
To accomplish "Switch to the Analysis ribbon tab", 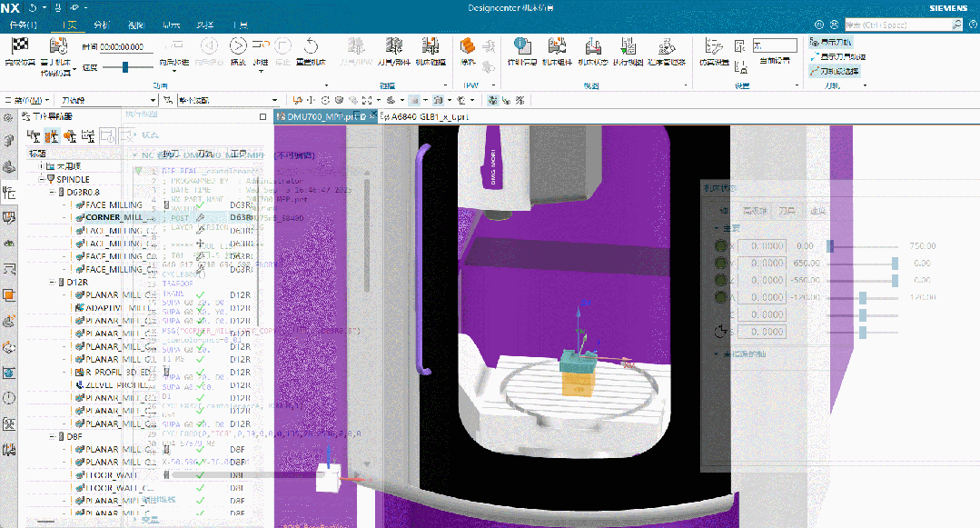I will (x=103, y=25).
